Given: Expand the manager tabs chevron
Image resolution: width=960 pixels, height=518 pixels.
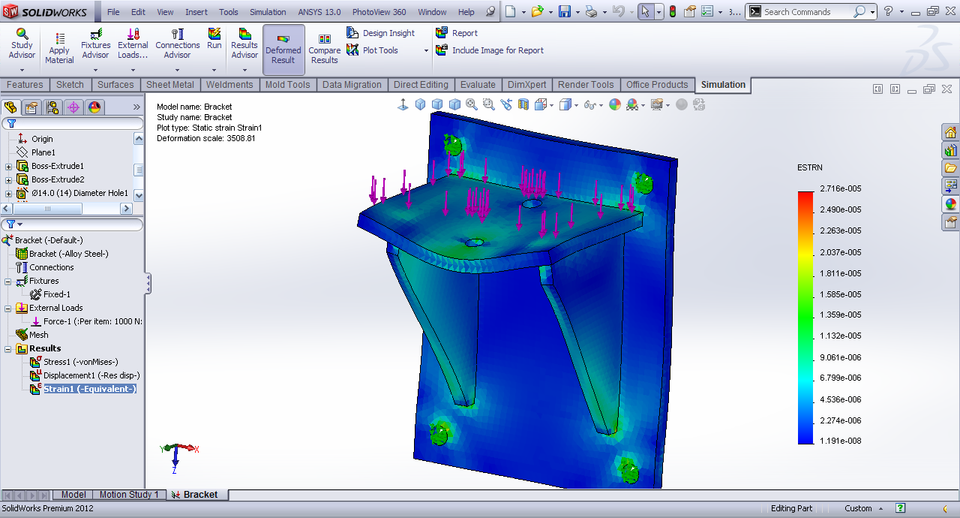Looking at the screenshot, I should (x=136, y=107).
